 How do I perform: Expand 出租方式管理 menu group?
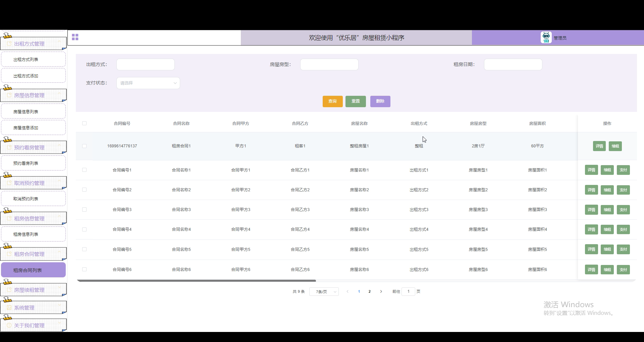coord(34,44)
